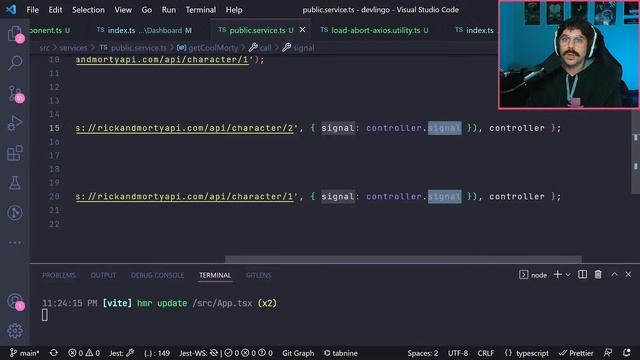Close the terminal panel

[628, 275]
